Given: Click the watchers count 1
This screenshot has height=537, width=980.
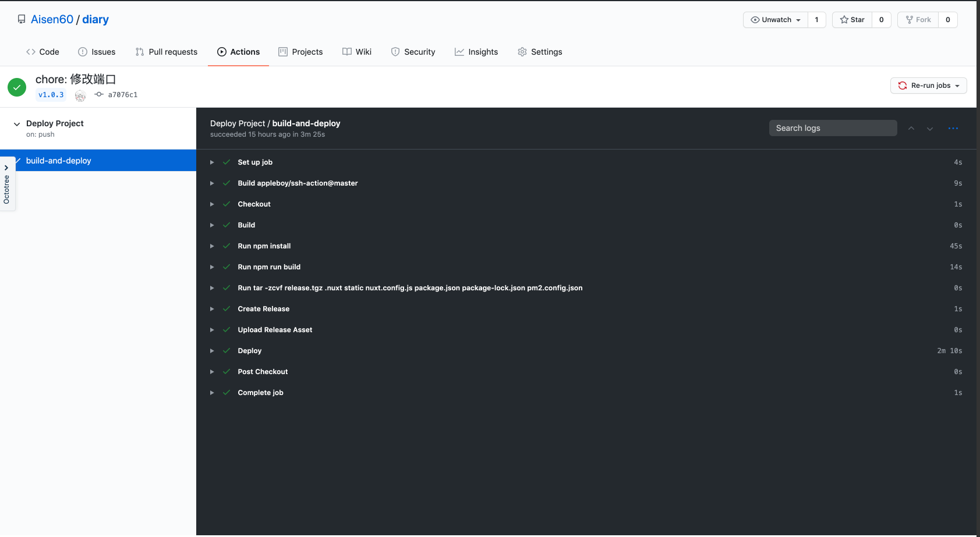Looking at the screenshot, I should (x=816, y=20).
